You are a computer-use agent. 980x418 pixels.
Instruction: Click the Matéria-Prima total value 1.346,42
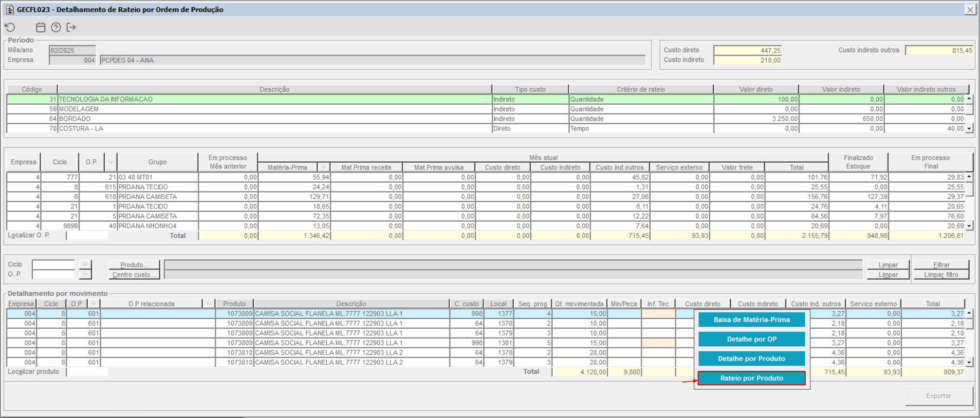click(x=294, y=235)
